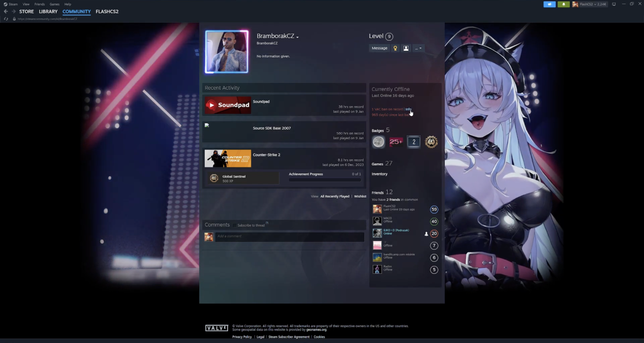Image resolution: width=644 pixels, height=343 pixels.
Task: Click the Global Sentinel badge icon
Action: [214, 178]
